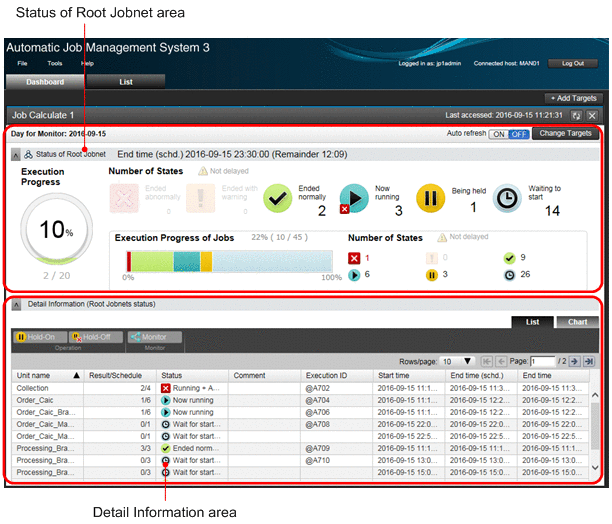
Task: Click the Execution Progress of Jobs bar
Action: [226, 261]
